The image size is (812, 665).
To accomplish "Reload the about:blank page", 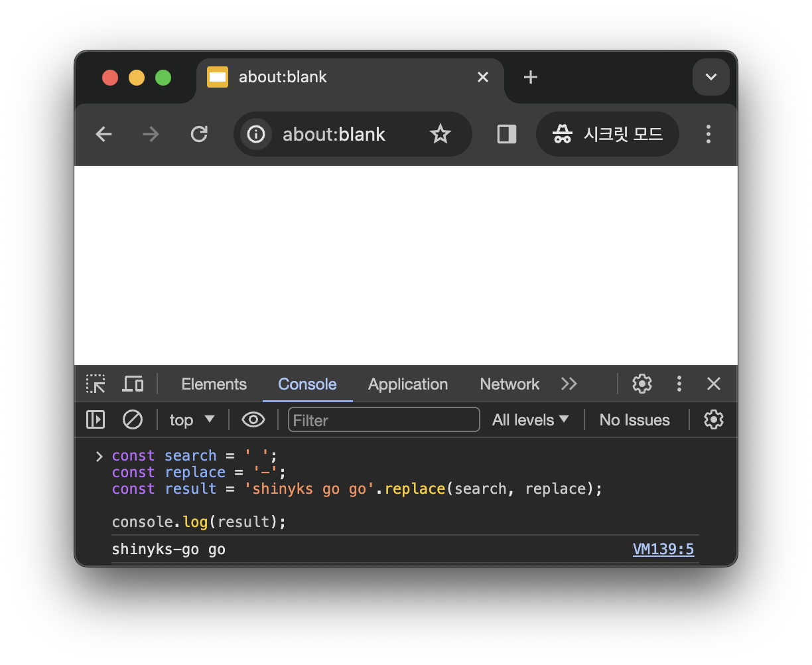I will point(199,134).
